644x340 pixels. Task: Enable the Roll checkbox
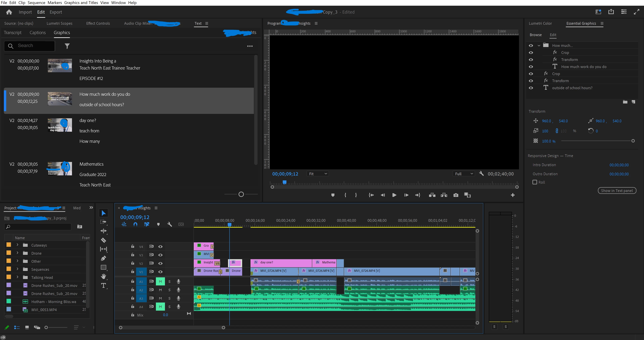tap(535, 182)
